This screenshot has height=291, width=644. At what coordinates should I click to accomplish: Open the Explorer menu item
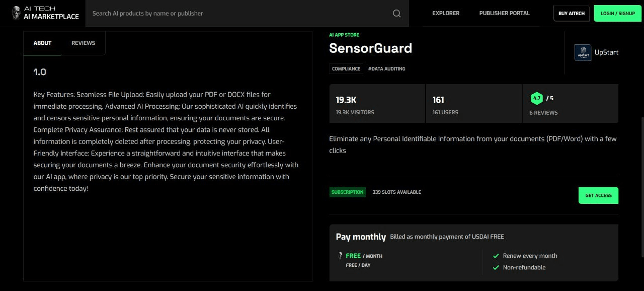click(445, 14)
